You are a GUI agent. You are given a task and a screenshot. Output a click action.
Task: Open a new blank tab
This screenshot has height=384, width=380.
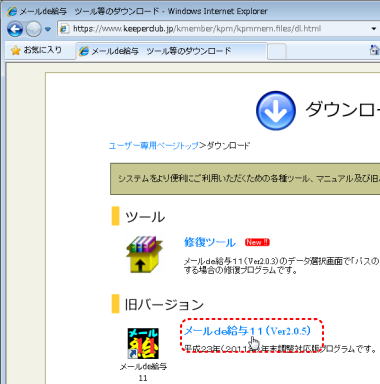coord(277,52)
